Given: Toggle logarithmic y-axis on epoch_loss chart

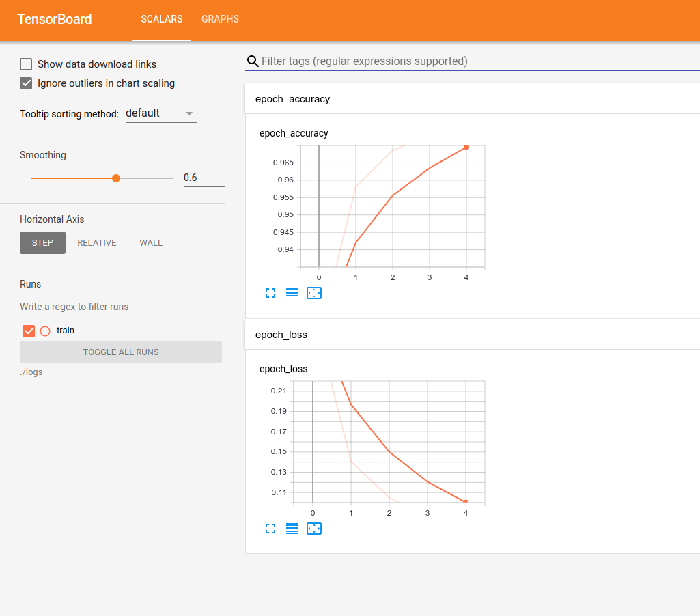Looking at the screenshot, I should [x=292, y=528].
